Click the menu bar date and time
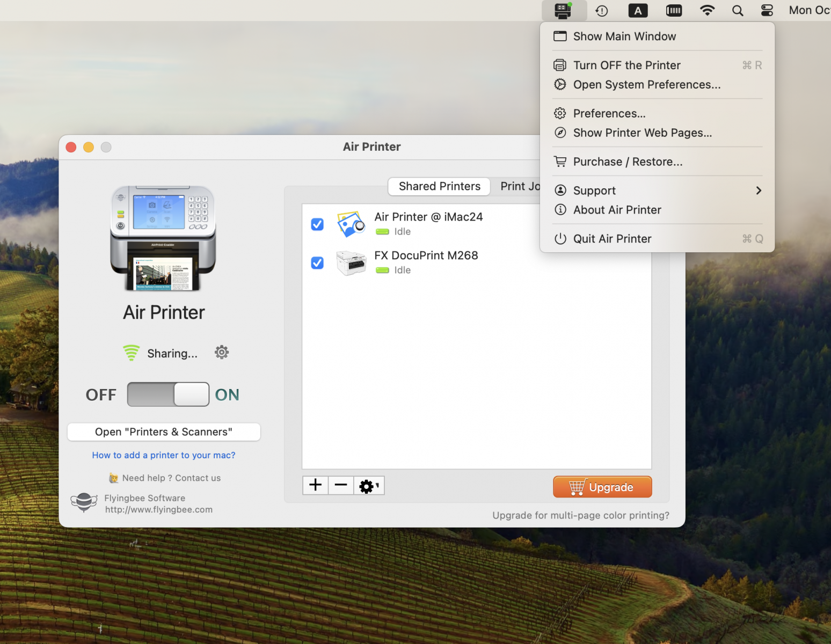This screenshot has height=644, width=831. pos(810,10)
